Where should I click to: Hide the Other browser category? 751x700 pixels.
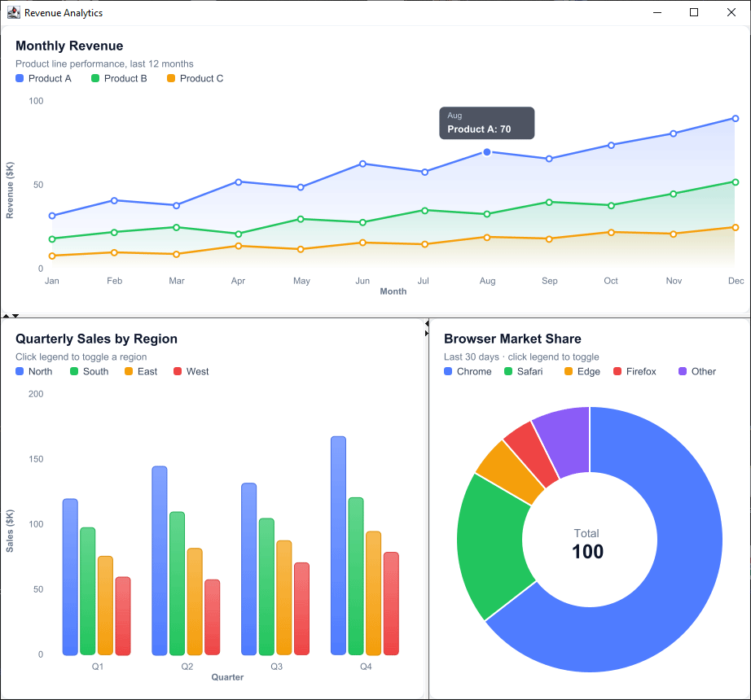pos(697,371)
